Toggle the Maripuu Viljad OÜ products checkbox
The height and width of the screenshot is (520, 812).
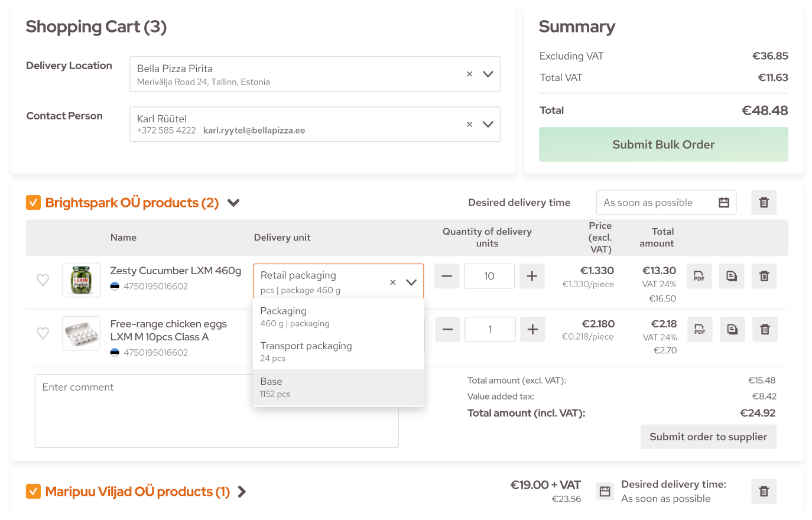click(33, 491)
